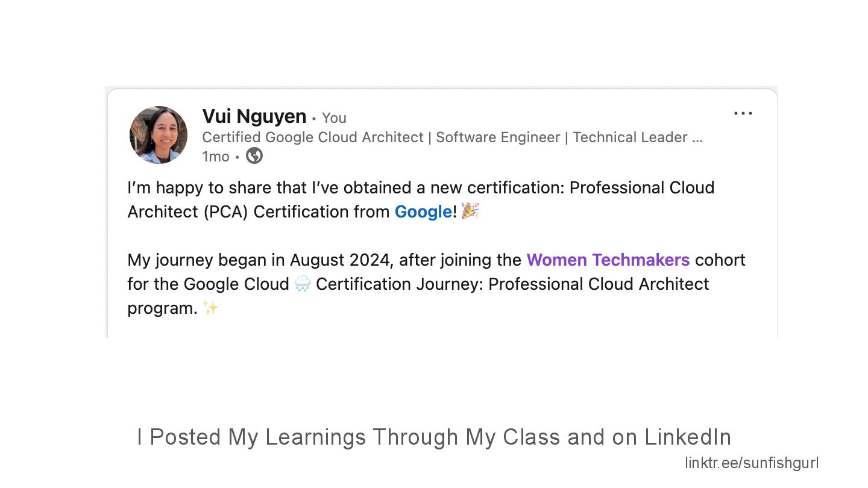Click the My journey began paragraph
The height and width of the screenshot is (488, 868).
coord(436,284)
